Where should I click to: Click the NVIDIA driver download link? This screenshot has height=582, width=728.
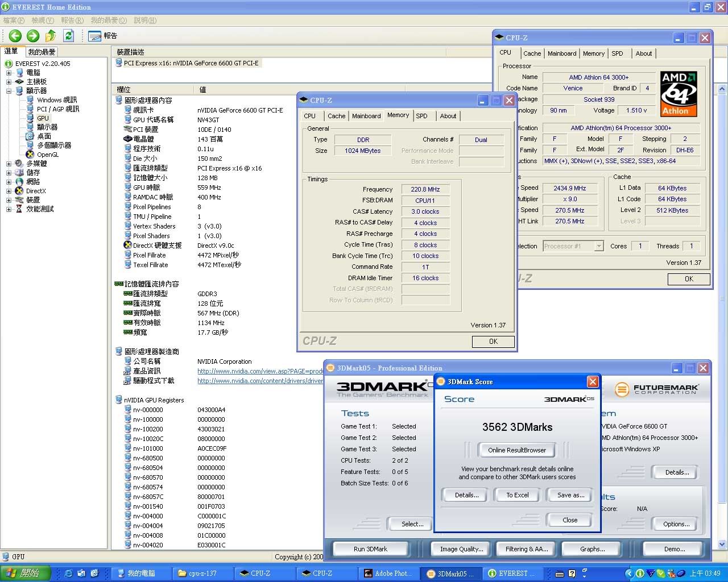tap(260, 381)
